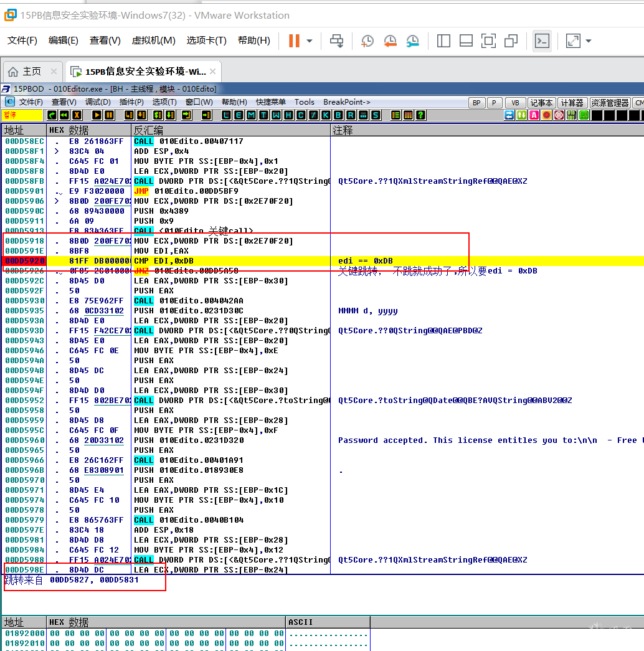Open the 快捷菜单 menu in OllyDbg
Viewport: 644px width, 651px height.
271,102
